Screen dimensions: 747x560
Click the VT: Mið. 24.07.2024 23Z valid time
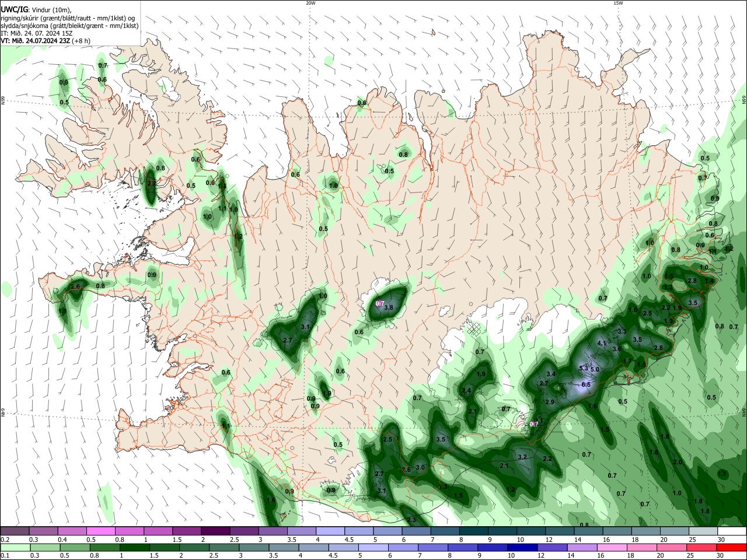point(46,41)
